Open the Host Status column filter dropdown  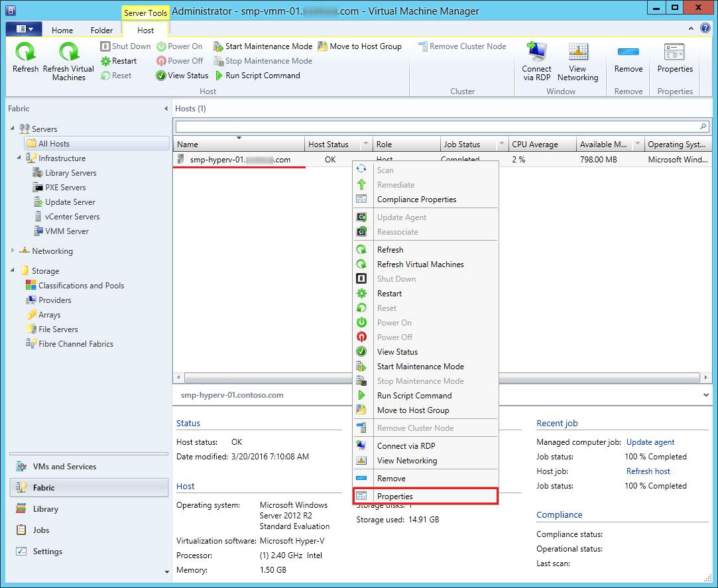tap(365, 145)
